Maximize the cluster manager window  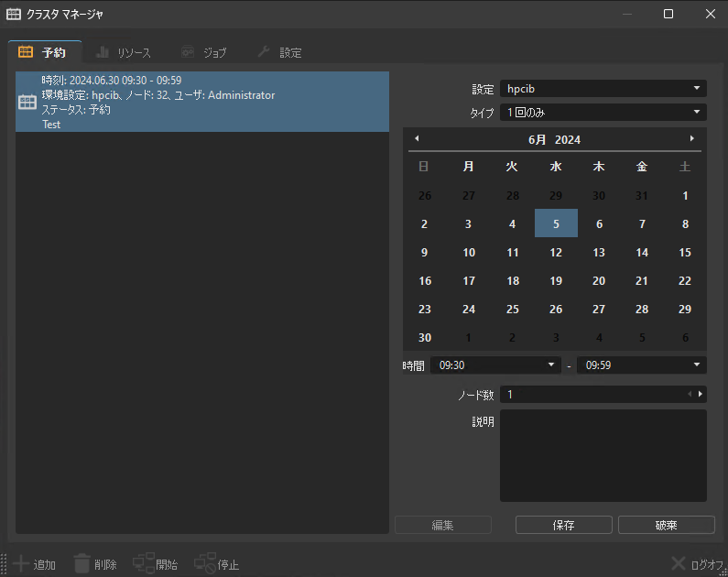[x=668, y=14]
